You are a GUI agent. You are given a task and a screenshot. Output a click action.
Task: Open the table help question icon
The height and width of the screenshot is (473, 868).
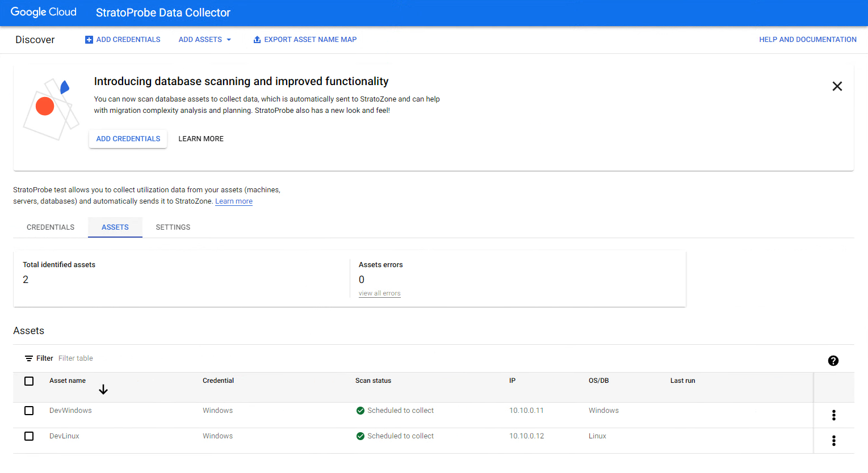point(833,361)
